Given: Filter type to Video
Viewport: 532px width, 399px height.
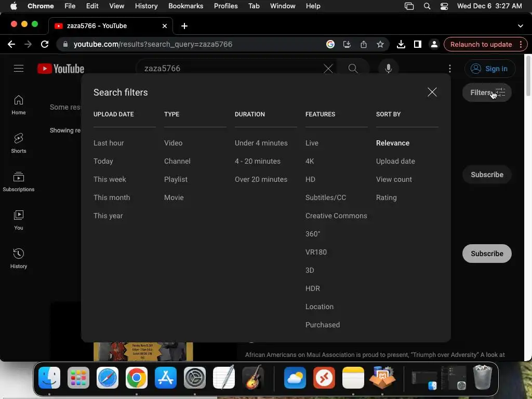Looking at the screenshot, I should tap(173, 143).
